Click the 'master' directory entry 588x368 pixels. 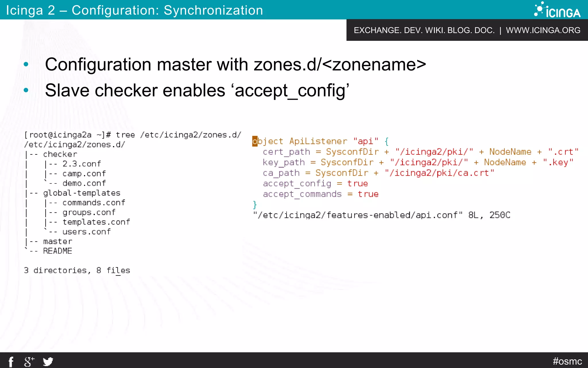58,241
